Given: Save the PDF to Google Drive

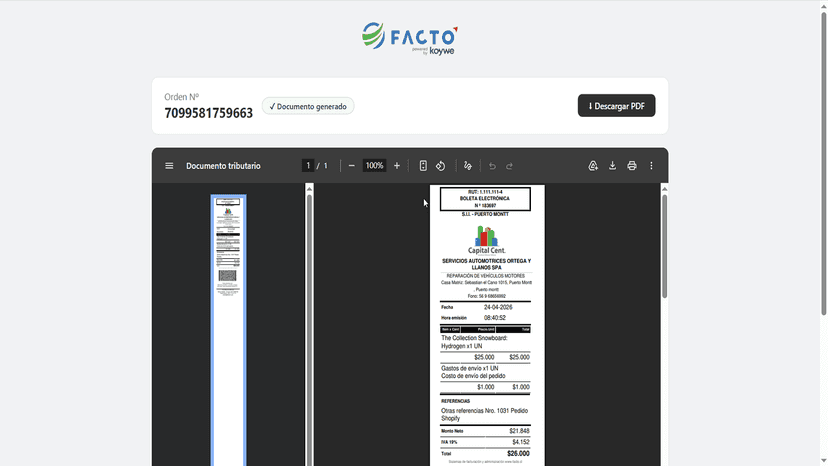Looking at the screenshot, I should [x=593, y=166].
